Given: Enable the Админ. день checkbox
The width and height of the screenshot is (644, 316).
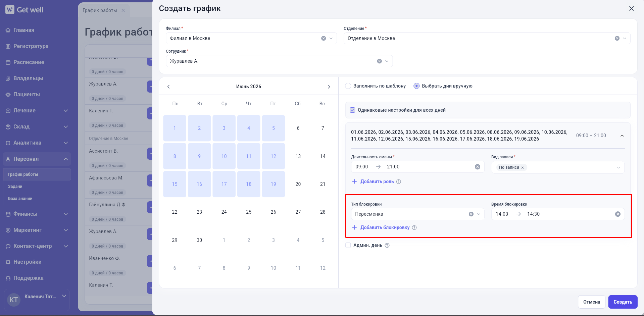Looking at the screenshot, I should pyautogui.click(x=348, y=245).
